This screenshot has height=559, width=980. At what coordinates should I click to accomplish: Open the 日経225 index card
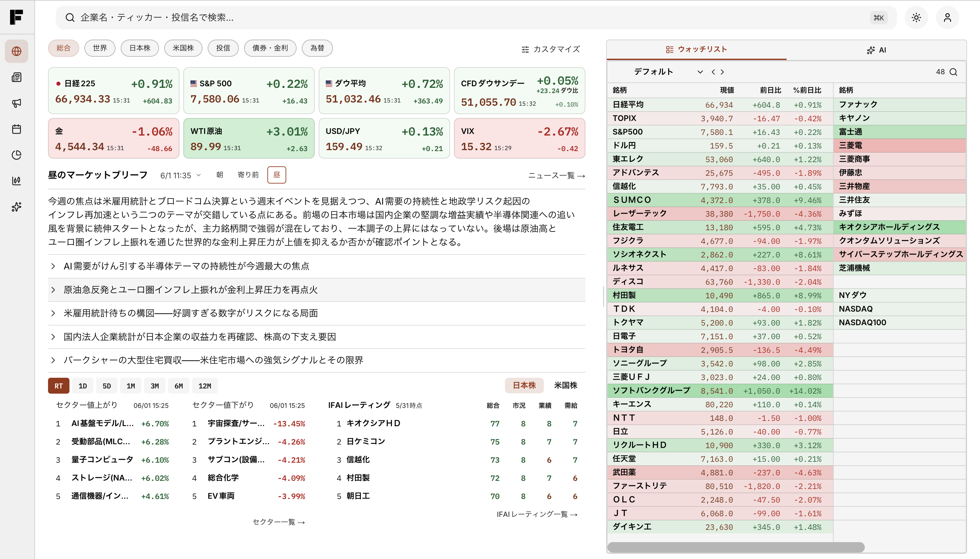pos(114,91)
